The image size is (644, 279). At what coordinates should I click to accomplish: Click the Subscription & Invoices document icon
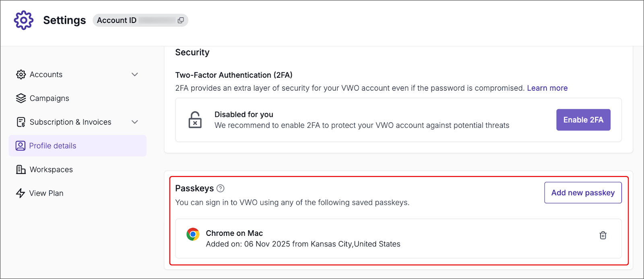(x=21, y=122)
